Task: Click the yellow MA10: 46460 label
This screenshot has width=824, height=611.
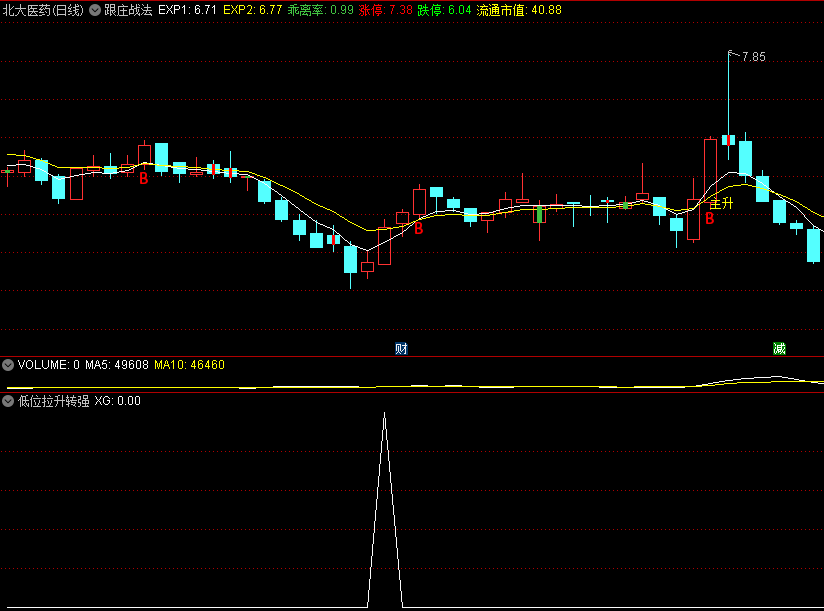Action: point(189,365)
